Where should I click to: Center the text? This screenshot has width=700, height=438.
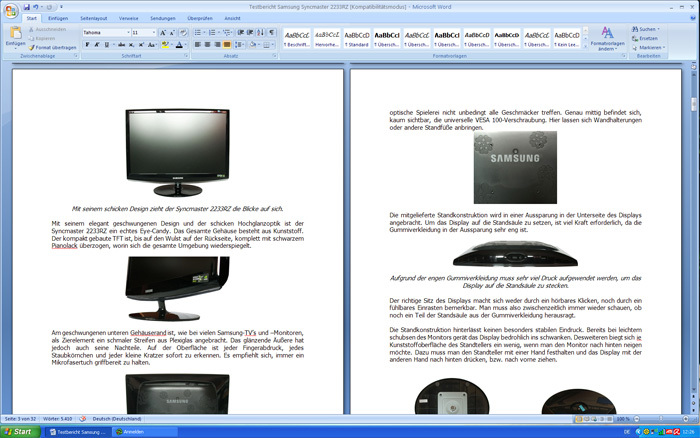pos(208,45)
